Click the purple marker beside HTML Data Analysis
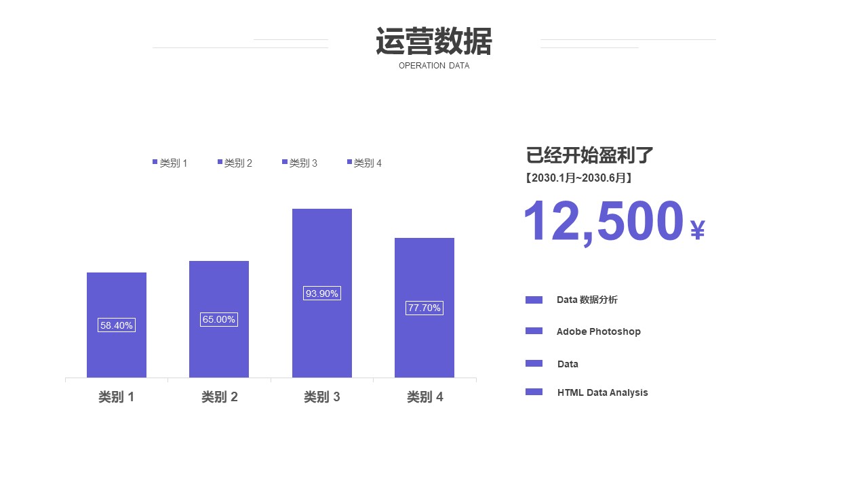This screenshot has height=488, width=868. point(534,392)
